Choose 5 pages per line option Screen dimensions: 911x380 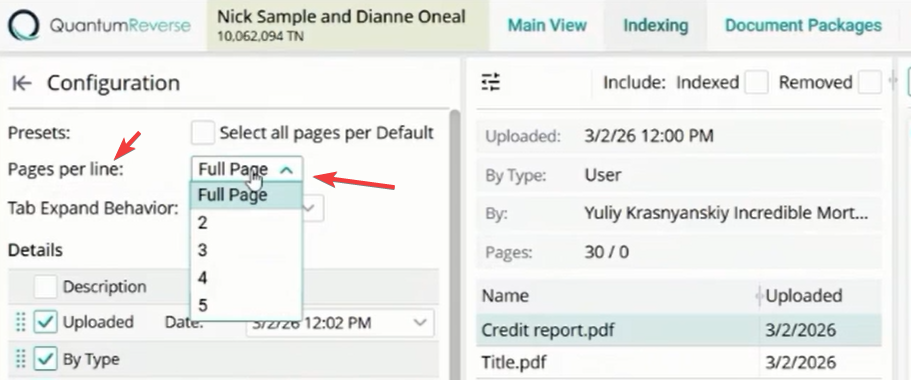point(246,306)
